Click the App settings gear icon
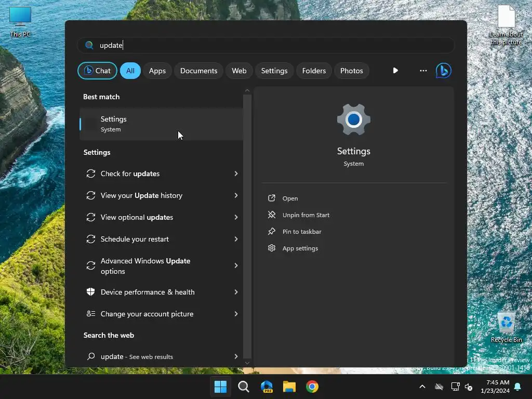Viewport: 532px width, 399px height. (271, 248)
